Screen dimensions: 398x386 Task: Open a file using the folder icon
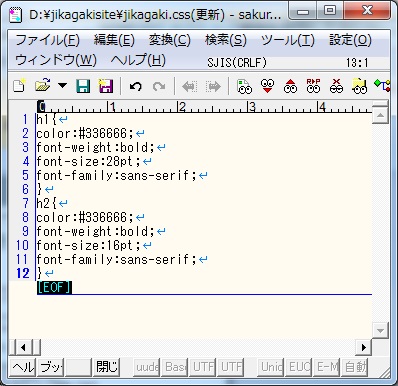click(43, 86)
